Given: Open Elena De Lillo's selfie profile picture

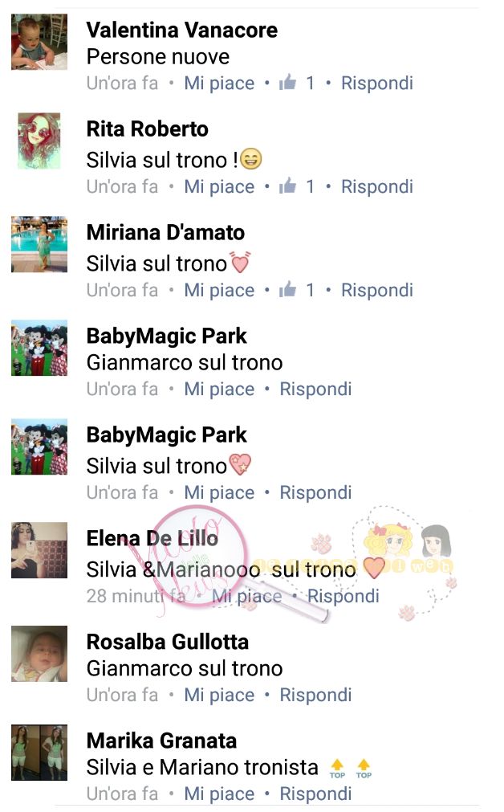Looking at the screenshot, I should tap(39, 550).
